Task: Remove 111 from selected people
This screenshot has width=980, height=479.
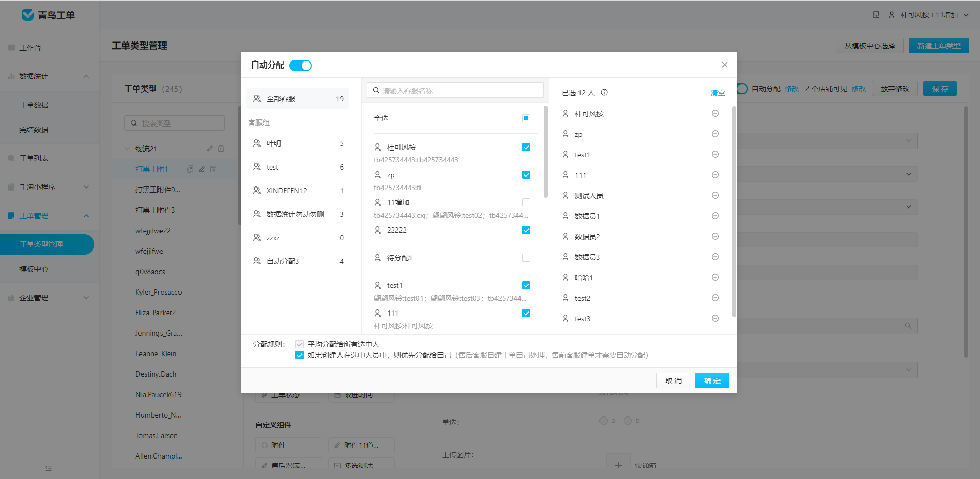Action: (715, 175)
